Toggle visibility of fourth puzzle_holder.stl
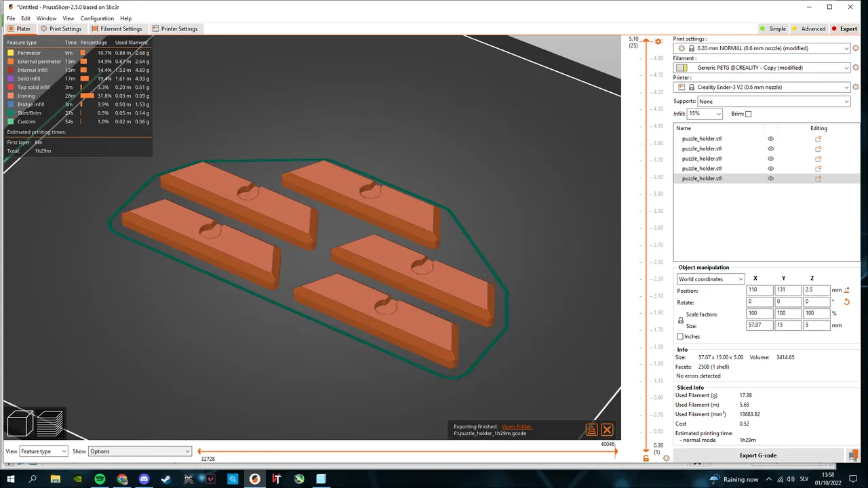This screenshot has height=488, width=868. [x=770, y=169]
